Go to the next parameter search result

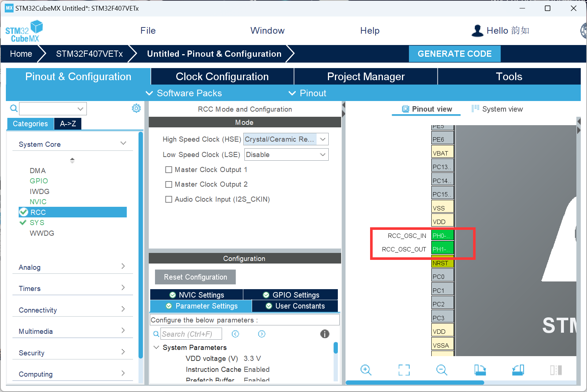pos(262,334)
